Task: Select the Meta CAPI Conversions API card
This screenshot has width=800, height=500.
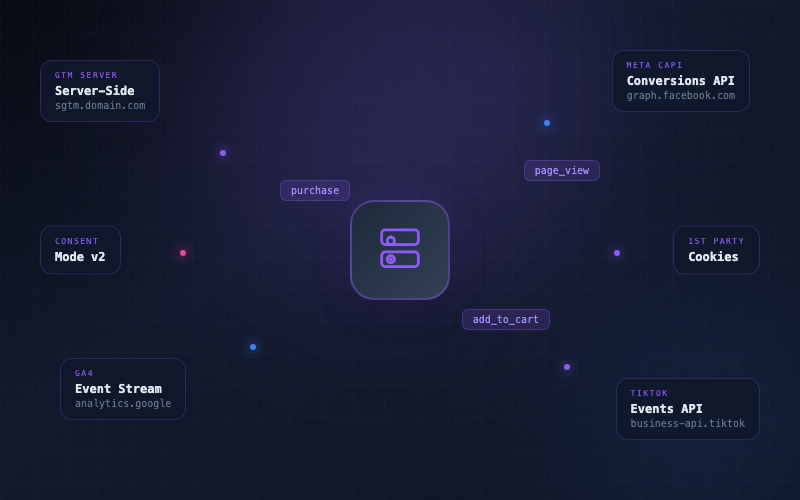Action: (x=680, y=80)
